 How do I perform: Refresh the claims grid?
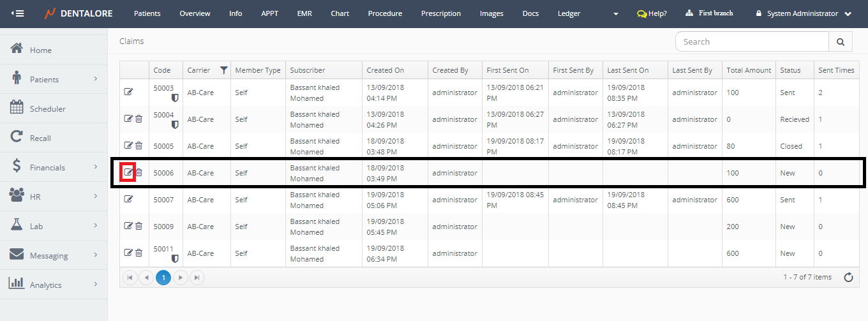point(848,277)
